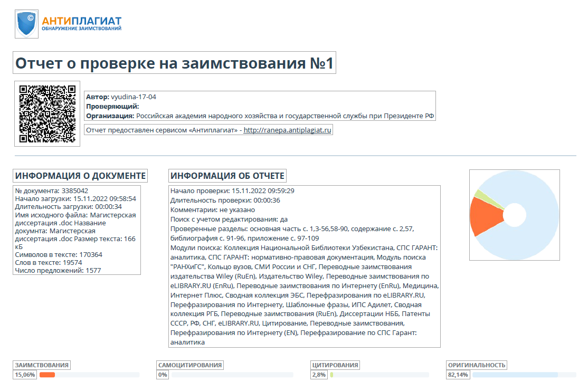Click 'Комментарии: не указано' line

pos(213,210)
